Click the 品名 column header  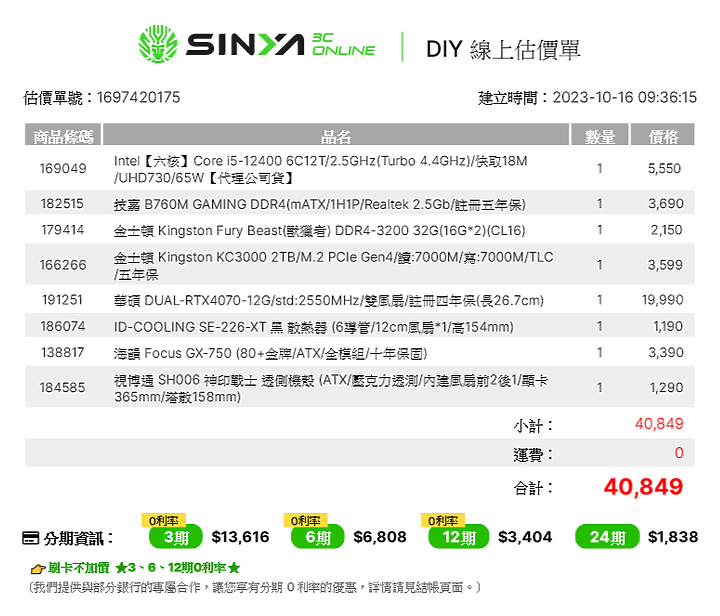coord(336,135)
